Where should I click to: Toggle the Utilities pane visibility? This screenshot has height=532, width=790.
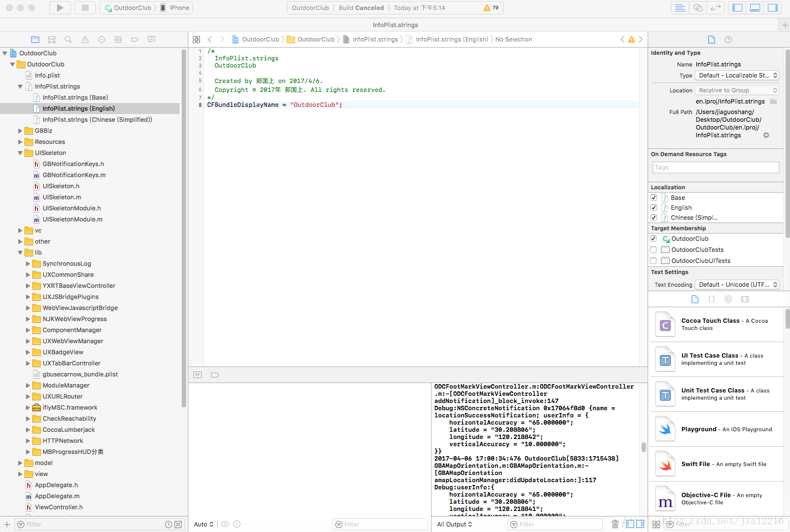pyautogui.click(x=772, y=8)
